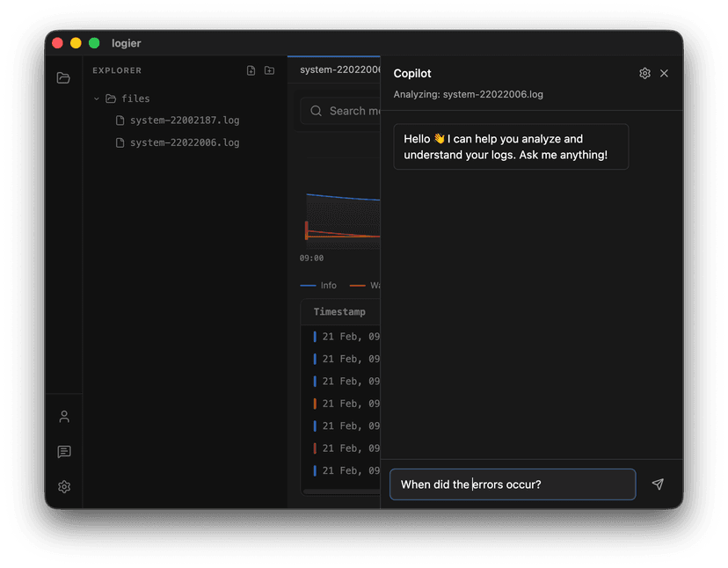The image size is (728, 568).
Task: Open the user account icon in sidebar
Action: coord(64,417)
